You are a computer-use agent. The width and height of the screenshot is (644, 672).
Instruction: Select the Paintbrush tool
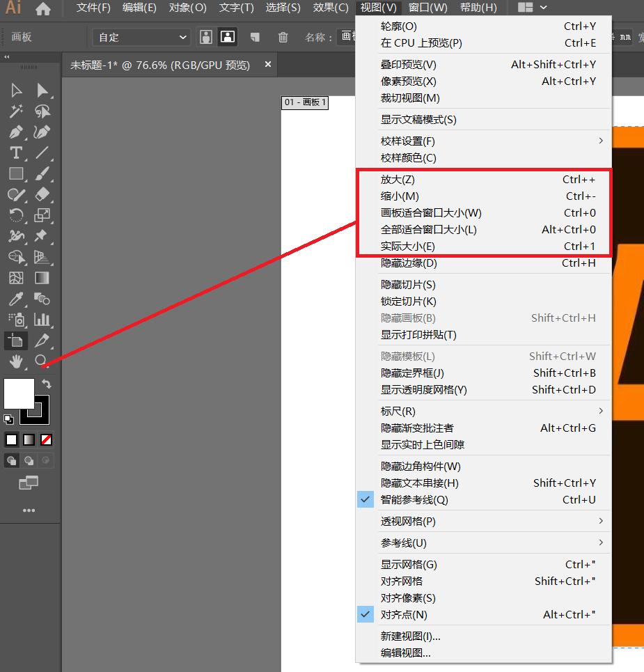pos(42,173)
